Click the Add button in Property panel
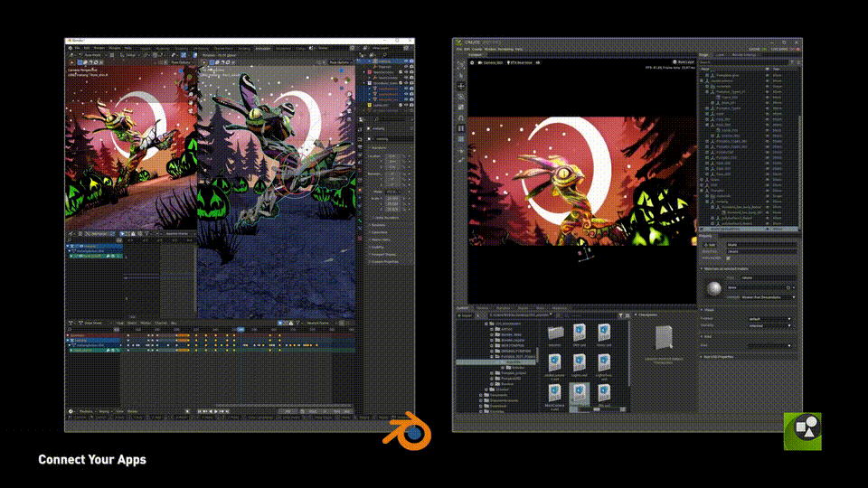This screenshot has height=488, width=868. [x=710, y=245]
